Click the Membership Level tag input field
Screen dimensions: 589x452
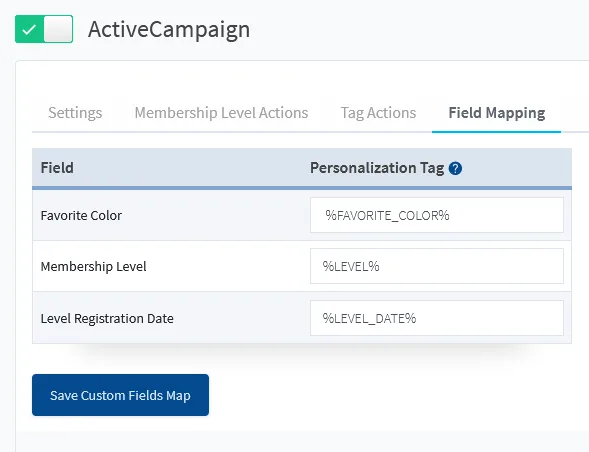[437, 266]
